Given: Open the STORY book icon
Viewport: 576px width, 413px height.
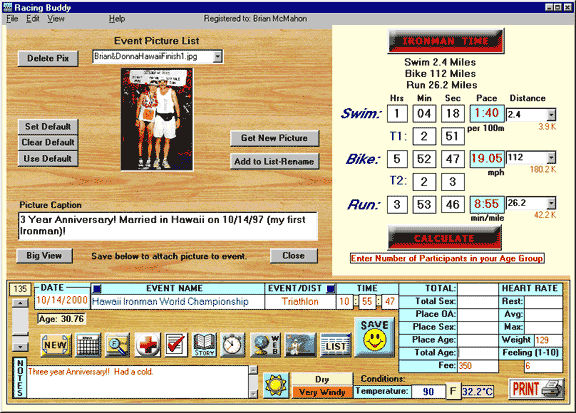Looking at the screenshot, I should [x=204, y=345].
